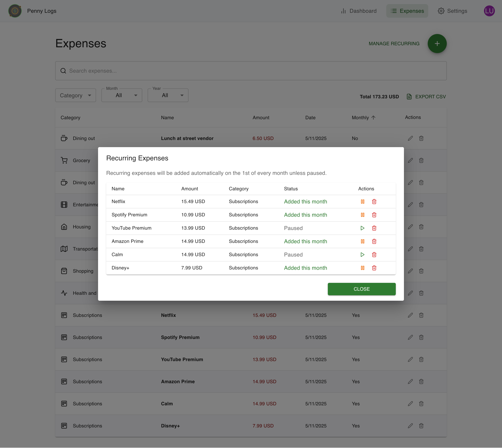Pause the Disney+ recurring expense

(362, 268)
